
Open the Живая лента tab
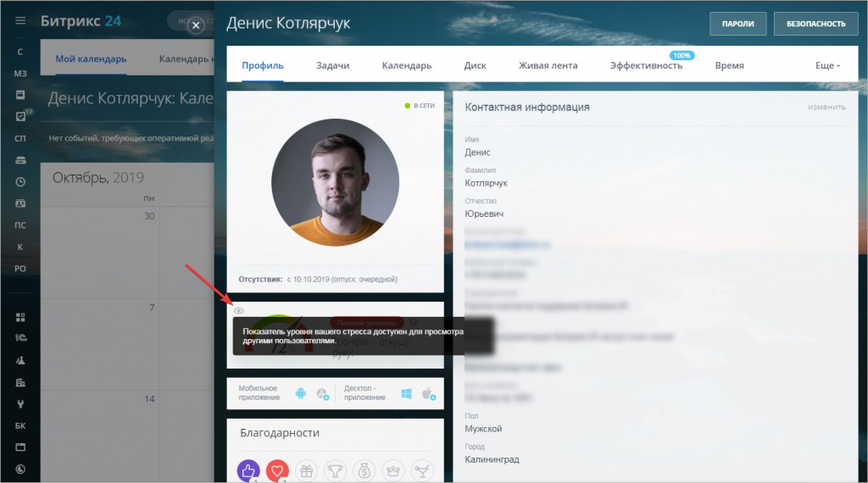pos(548,65)
